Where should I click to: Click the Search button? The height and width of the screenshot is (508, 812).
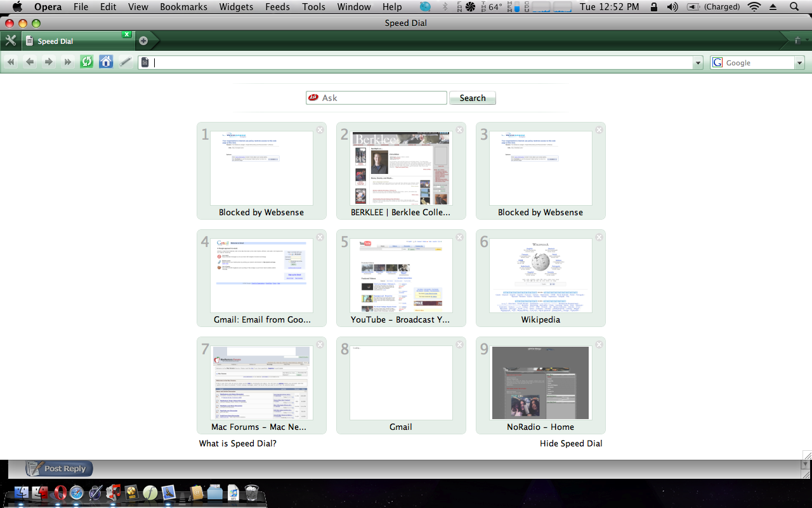473,98
